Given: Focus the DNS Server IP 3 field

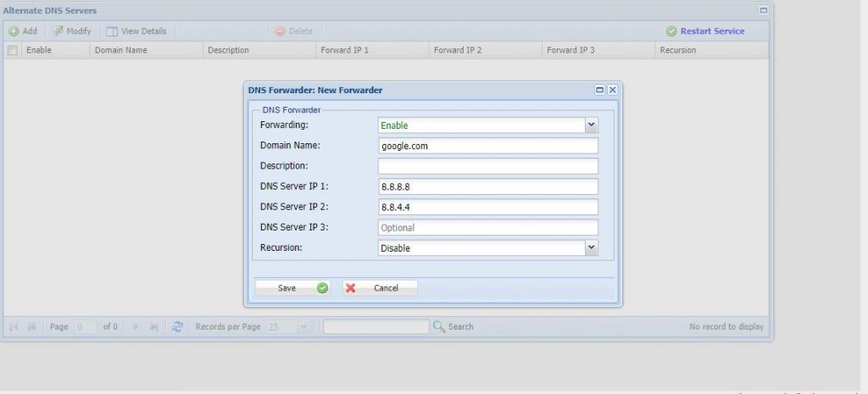Looking at the screenshot, I should coord(487,228).
